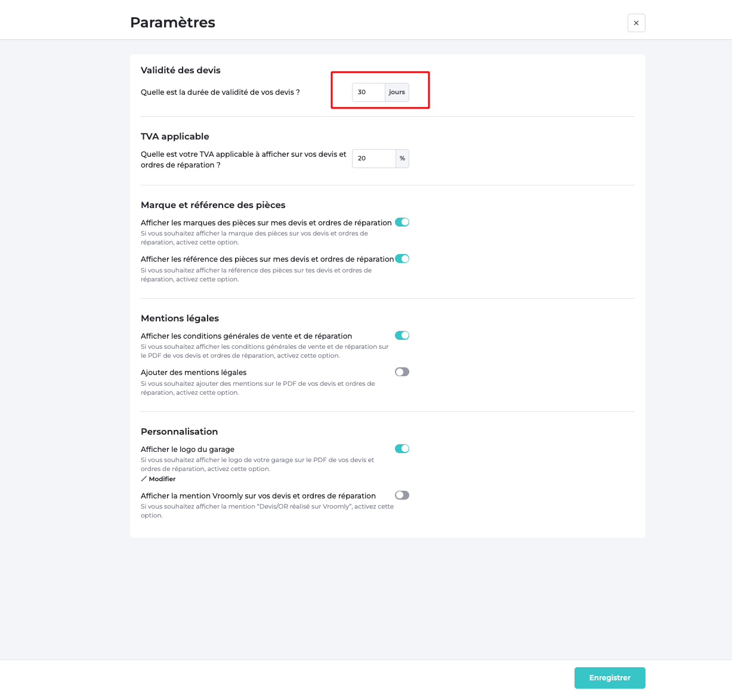Disable the general sales conditions switch
The width and height of the screenshot is (732, 700).
(x=402, y=335)
